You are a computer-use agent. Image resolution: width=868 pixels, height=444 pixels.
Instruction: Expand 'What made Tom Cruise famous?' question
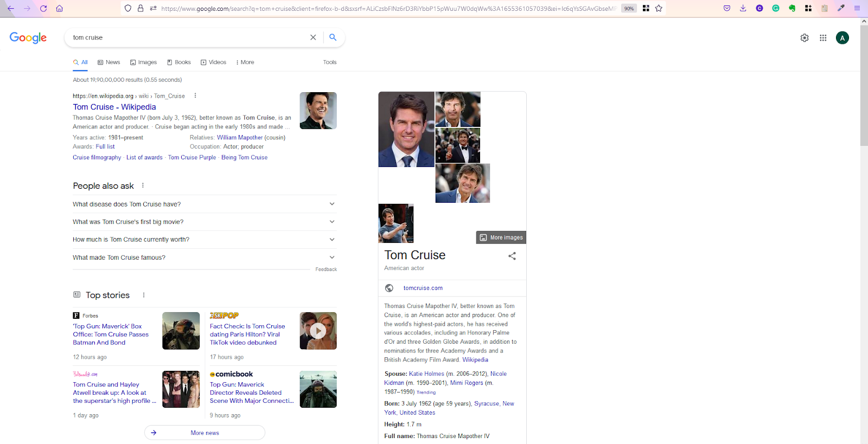pos(204,258)
